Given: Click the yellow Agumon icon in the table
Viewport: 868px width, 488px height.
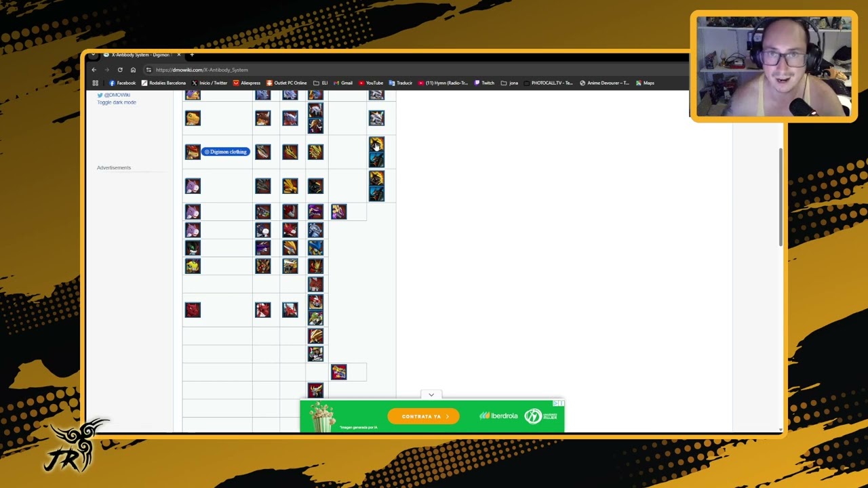Looking at the screenshot, I should tap(193, 118).
